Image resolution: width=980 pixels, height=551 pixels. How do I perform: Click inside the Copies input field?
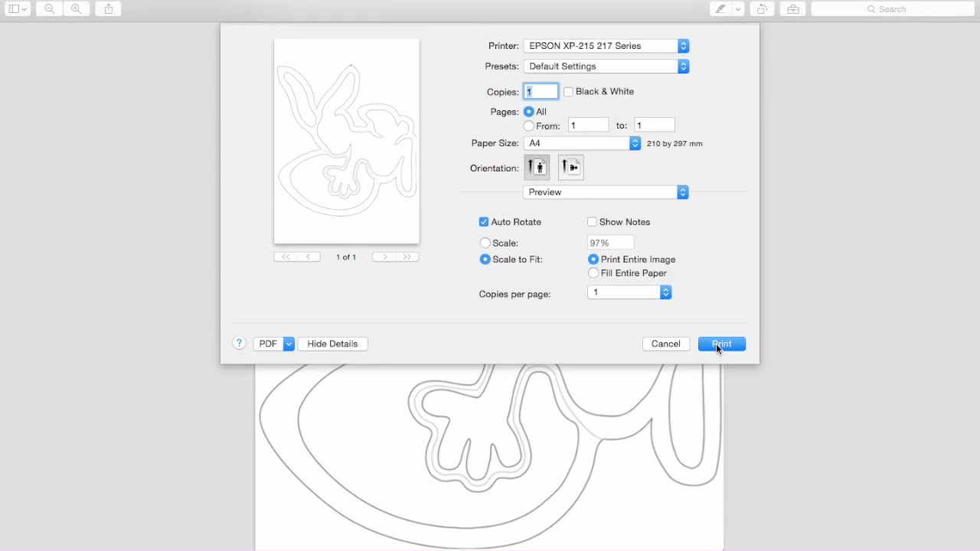click(541, 91)
